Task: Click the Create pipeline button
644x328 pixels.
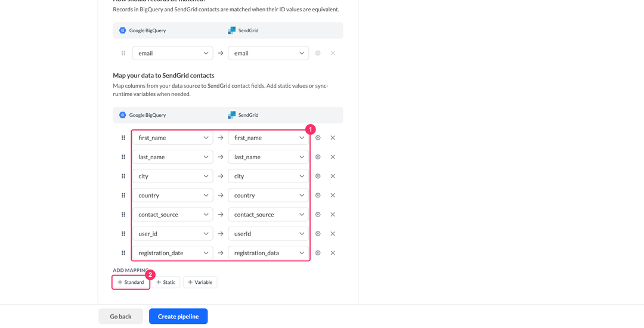Action: click(178, 317)
